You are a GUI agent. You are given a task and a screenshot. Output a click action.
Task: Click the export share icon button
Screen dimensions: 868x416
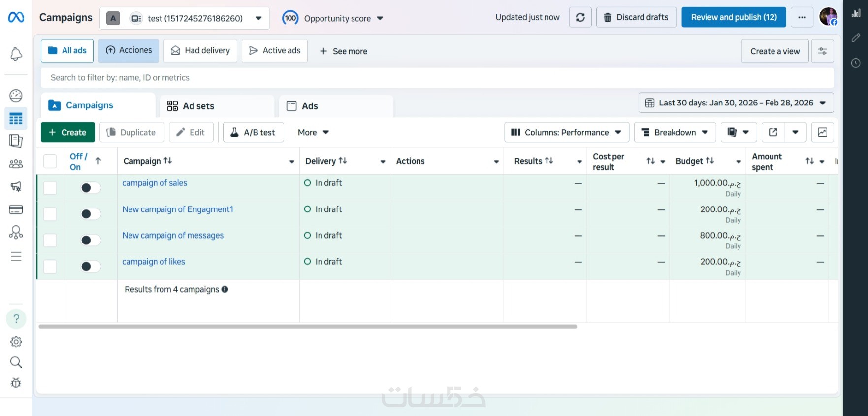[x=773, y=132]
